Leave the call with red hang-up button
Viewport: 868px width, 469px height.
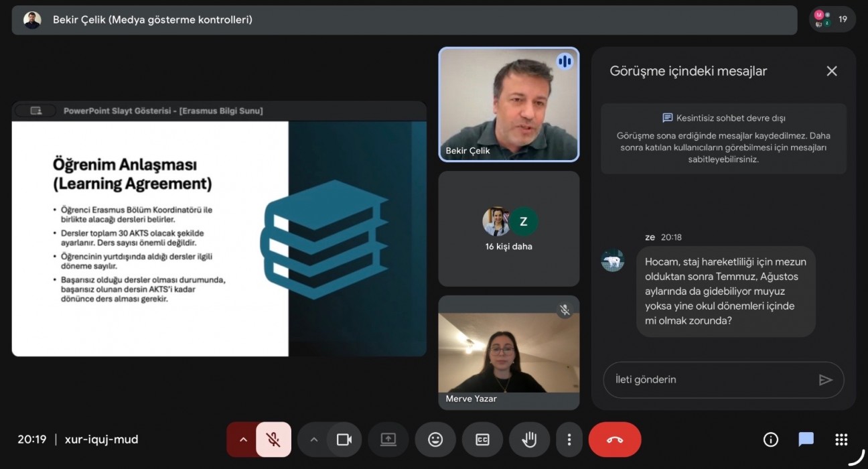614,440
